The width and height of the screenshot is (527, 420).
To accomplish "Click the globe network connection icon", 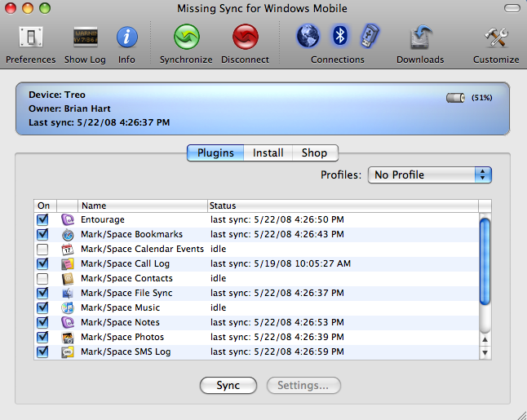I will point(308,36).
